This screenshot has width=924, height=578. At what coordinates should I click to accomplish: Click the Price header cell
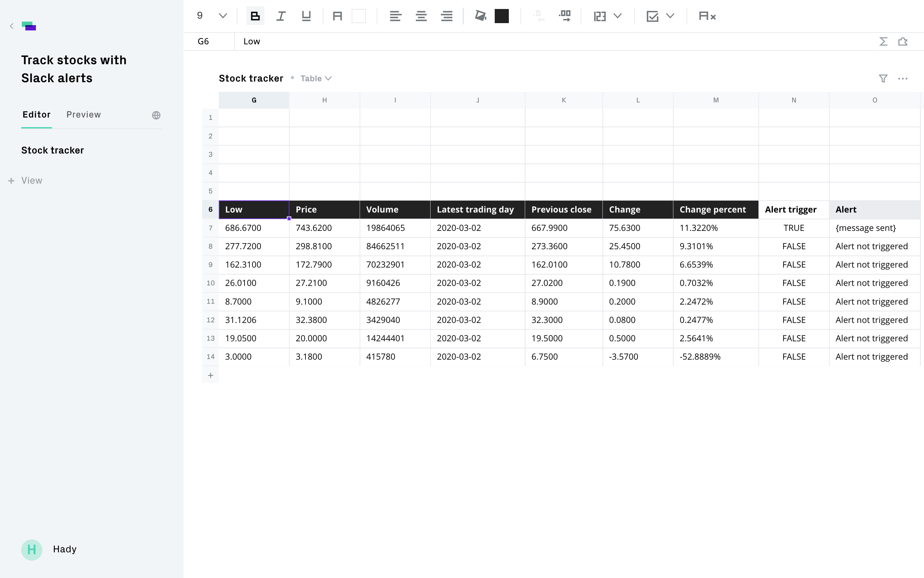pyautogui.click(x=325, y=209)
